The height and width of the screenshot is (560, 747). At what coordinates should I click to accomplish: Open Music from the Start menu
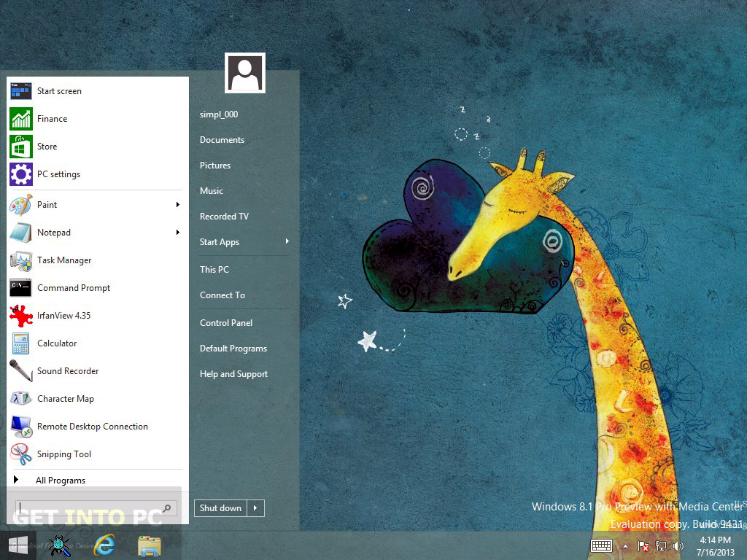pyautogui.click(x=211, y=191)
